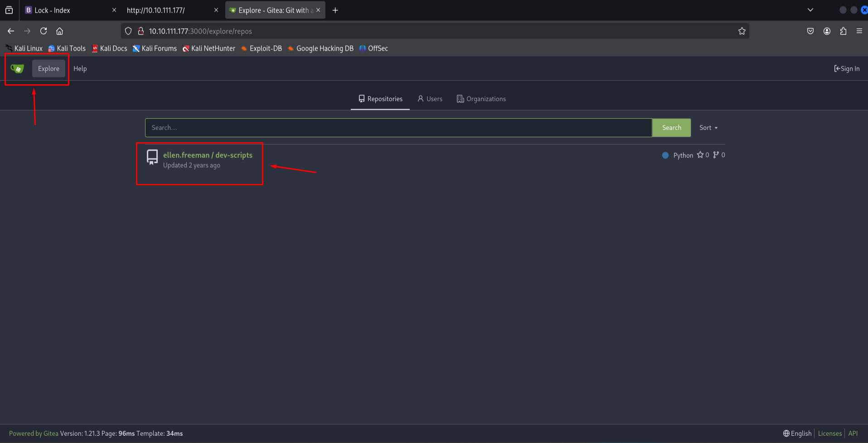Click the dev-scripts repository book icon
The height and width of the screenshot is (443, 868).
click(x=152, y=157)
